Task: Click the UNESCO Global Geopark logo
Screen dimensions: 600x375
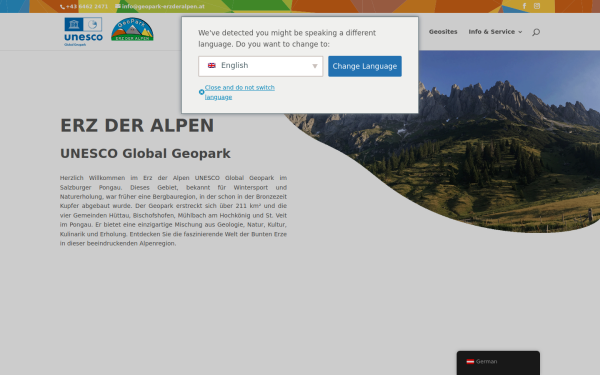Action: pos(83,32)
